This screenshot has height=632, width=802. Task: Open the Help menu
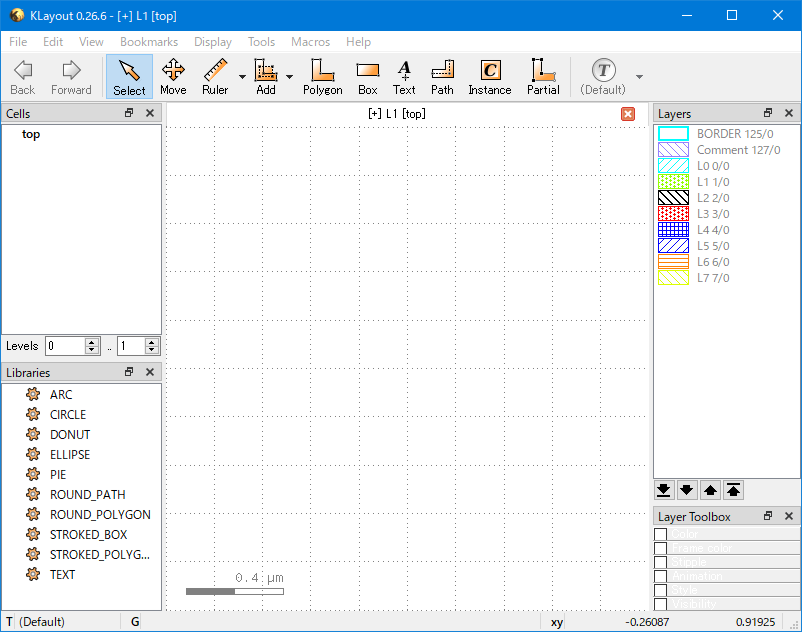coord(359,42)
